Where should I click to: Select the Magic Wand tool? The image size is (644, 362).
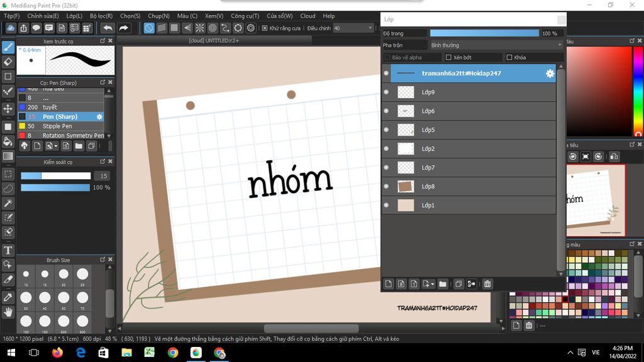8,203
